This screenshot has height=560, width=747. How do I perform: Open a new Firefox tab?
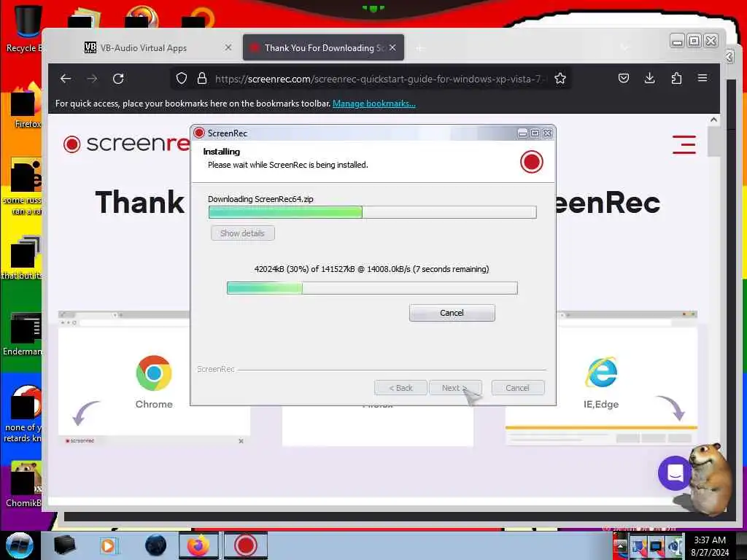point(419,48)
